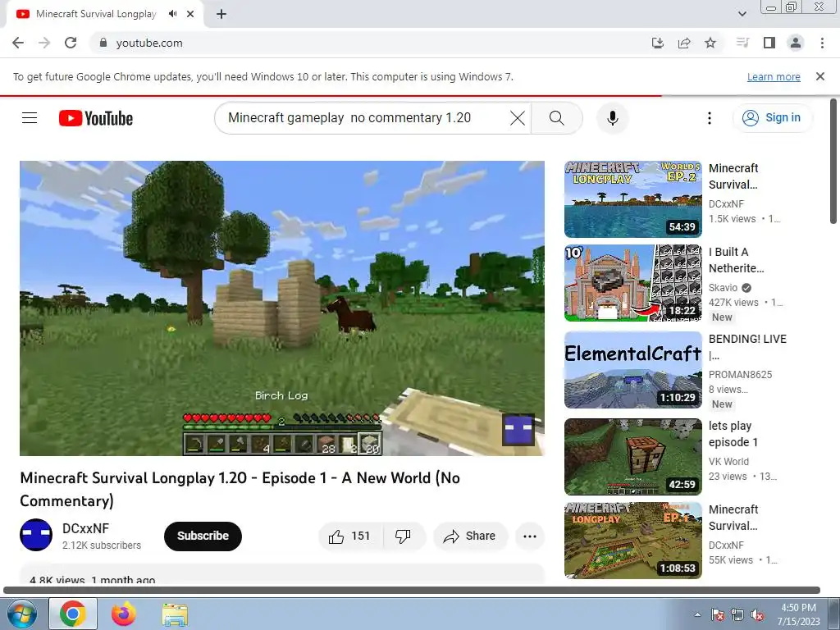The width and height of the screenshot is (840, 630).
Task: Visit the PROMAN8625 channel name
Action: [x=741, y=374]
